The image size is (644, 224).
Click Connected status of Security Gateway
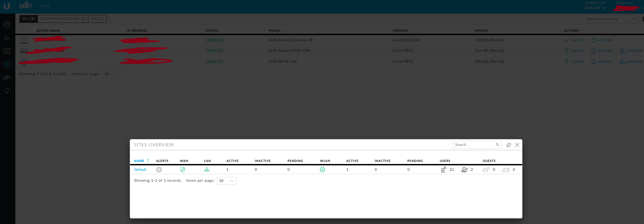[214, 40]
